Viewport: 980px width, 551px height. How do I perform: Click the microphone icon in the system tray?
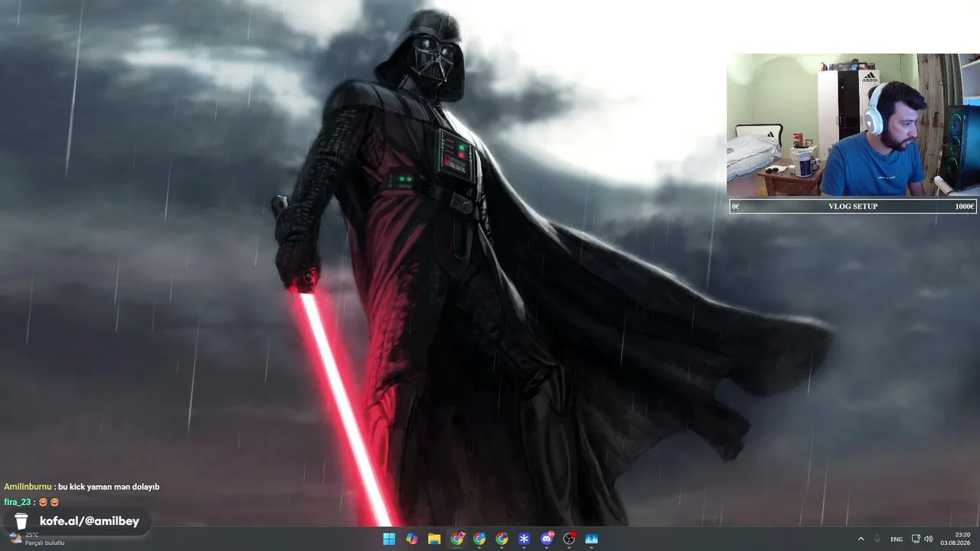[x=877, y=539]
